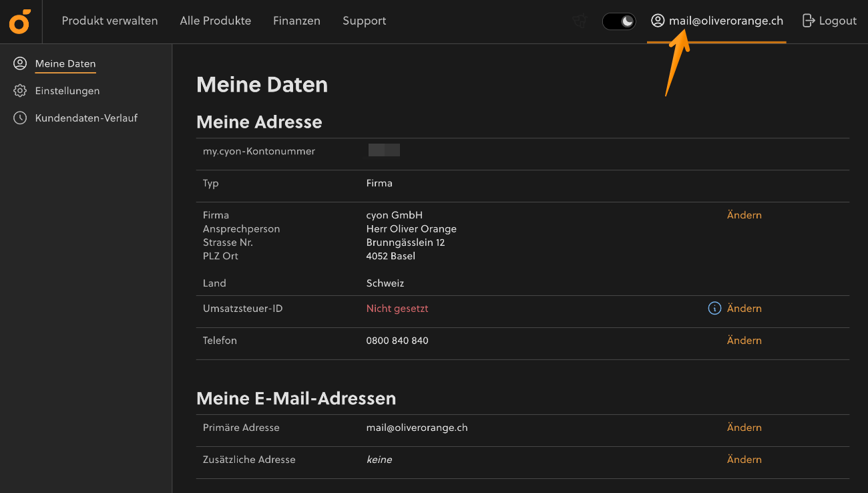868x493 pixels.
Task: Click Ändern for Zusätzliche Adresse
Action: coord(744,460)
